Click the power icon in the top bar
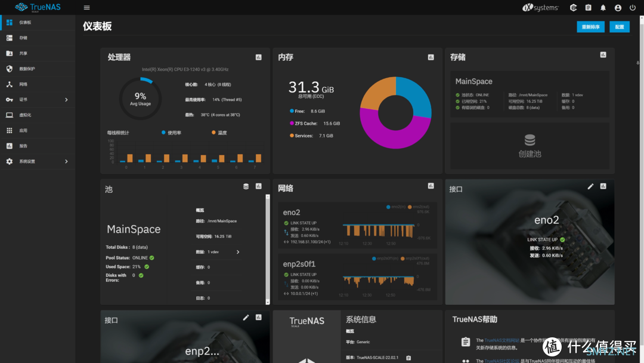Viewport: 644px width, 363px height. pos(633,7)
